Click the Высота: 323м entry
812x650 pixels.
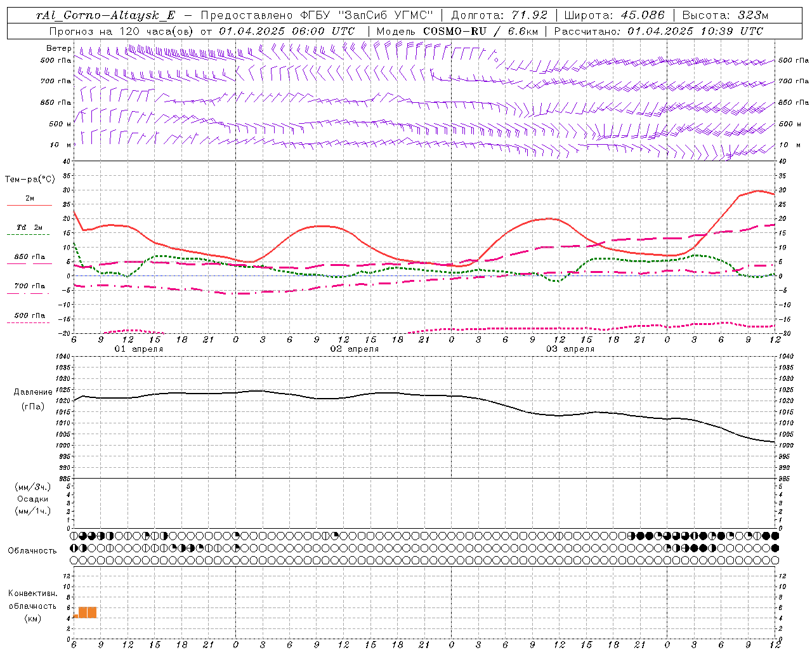coord(726,15)
